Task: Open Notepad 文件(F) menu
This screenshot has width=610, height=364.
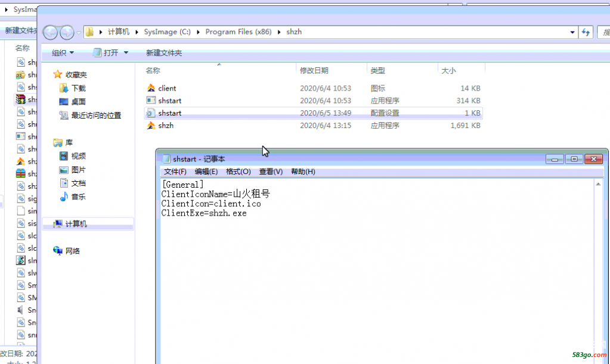Action: point(175,172)
